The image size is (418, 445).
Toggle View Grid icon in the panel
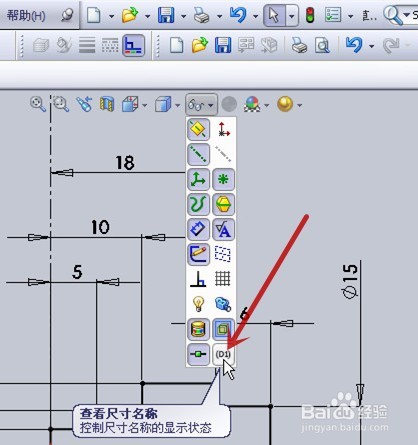coord(223,279)
